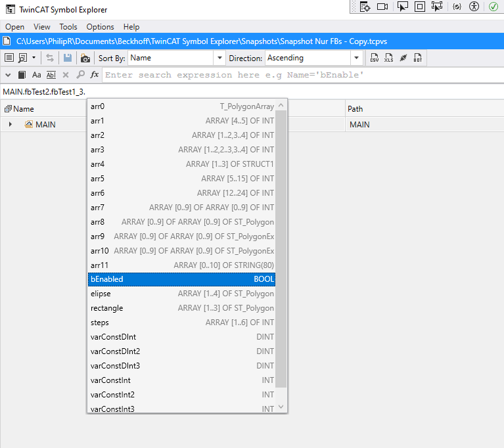Click the select element cursor icon

point(402,7)
